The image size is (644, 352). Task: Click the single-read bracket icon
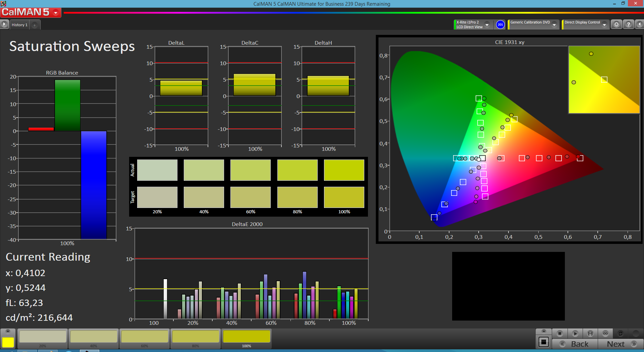click(590, 334)
